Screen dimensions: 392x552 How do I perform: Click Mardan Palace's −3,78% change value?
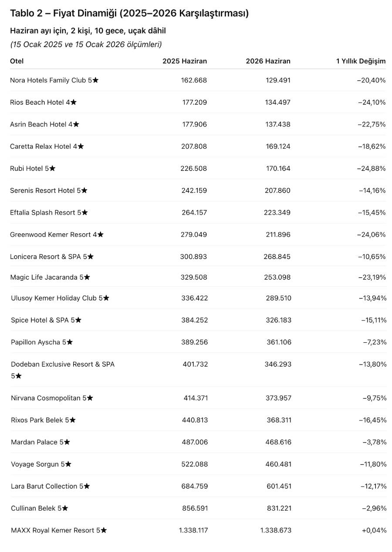374,442
